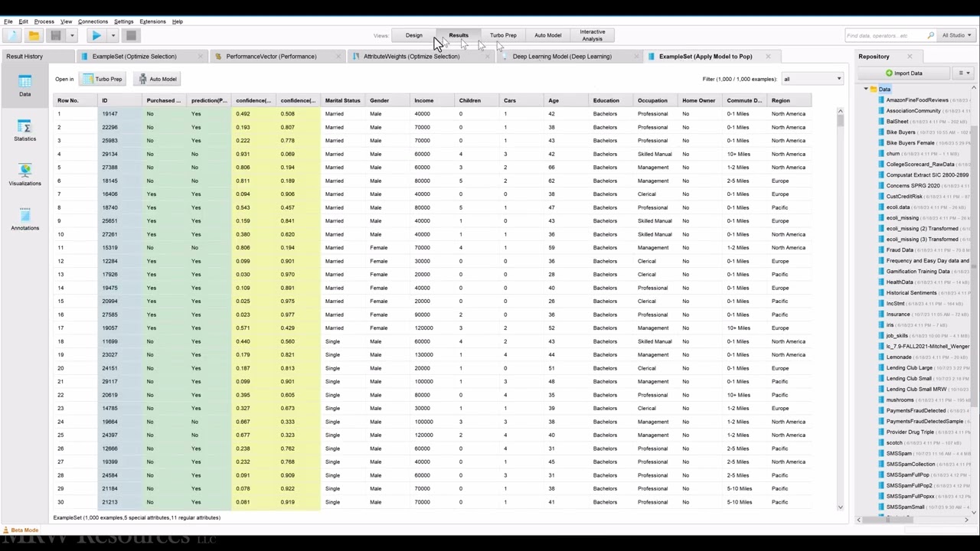Image resolution: width=980 pixels, height=551 pixels.
Task: Select the Fraud Data repository item
Action: click(x=900, y=250)
